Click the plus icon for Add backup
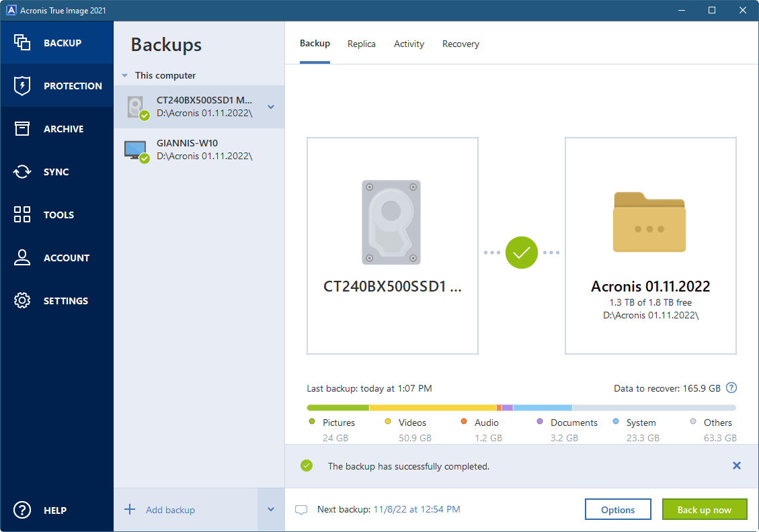This screenshot has height=532, width=759. pos(130,509)
